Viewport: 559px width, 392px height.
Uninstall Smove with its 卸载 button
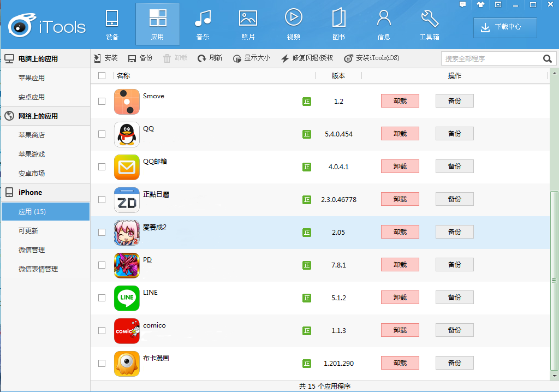[400, 101]
